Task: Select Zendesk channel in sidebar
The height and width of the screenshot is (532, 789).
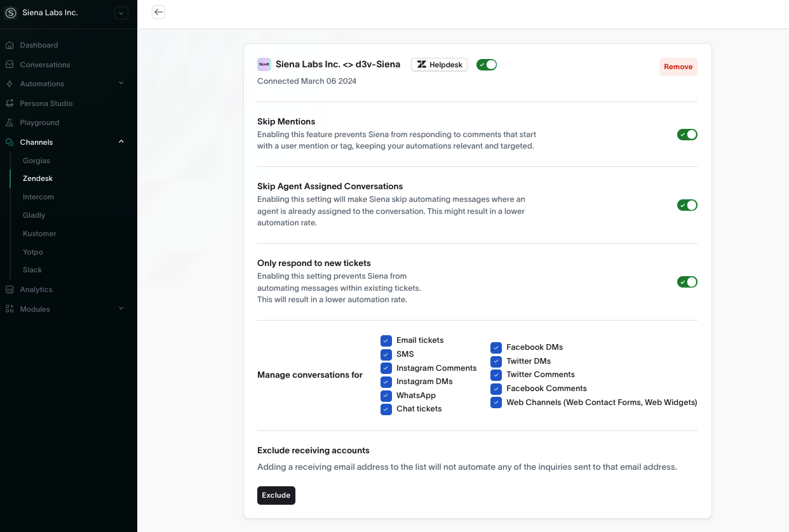Action: (37, 178)
